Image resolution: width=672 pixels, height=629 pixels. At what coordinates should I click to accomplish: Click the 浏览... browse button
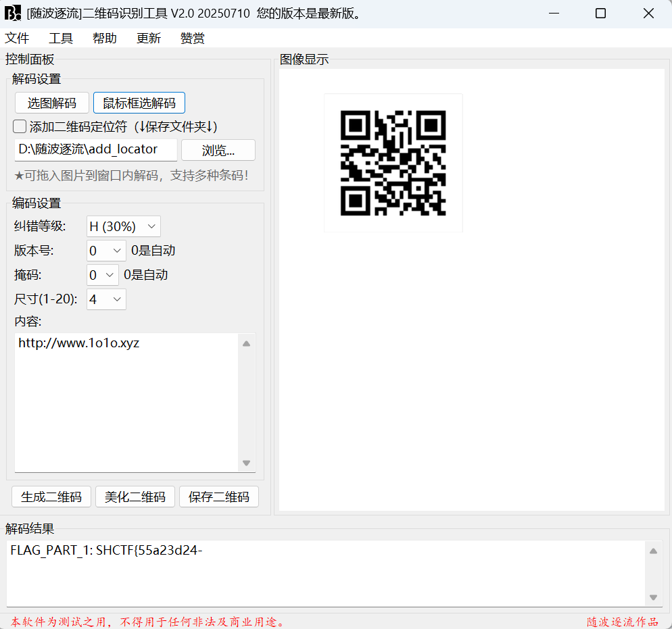click(218, 150)
